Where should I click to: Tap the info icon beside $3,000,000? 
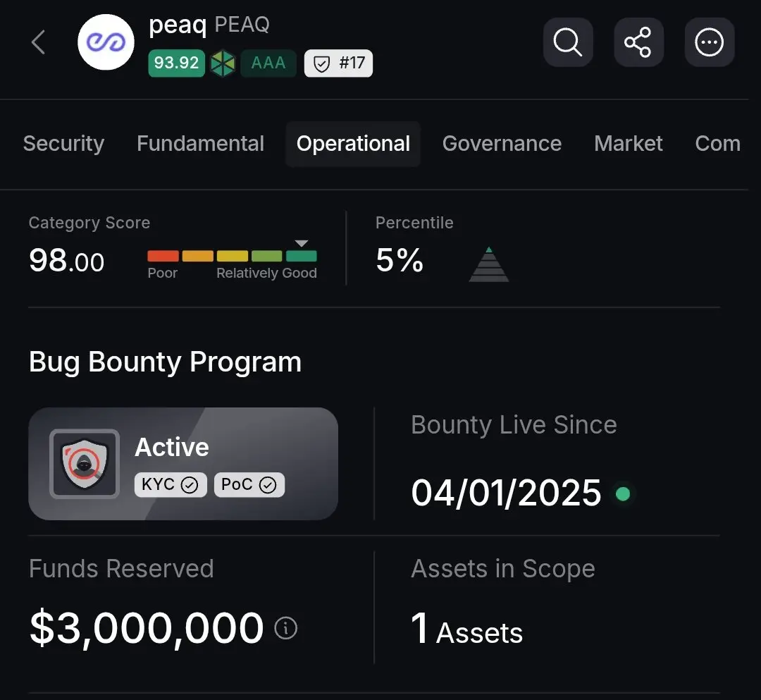coord(285,628)
